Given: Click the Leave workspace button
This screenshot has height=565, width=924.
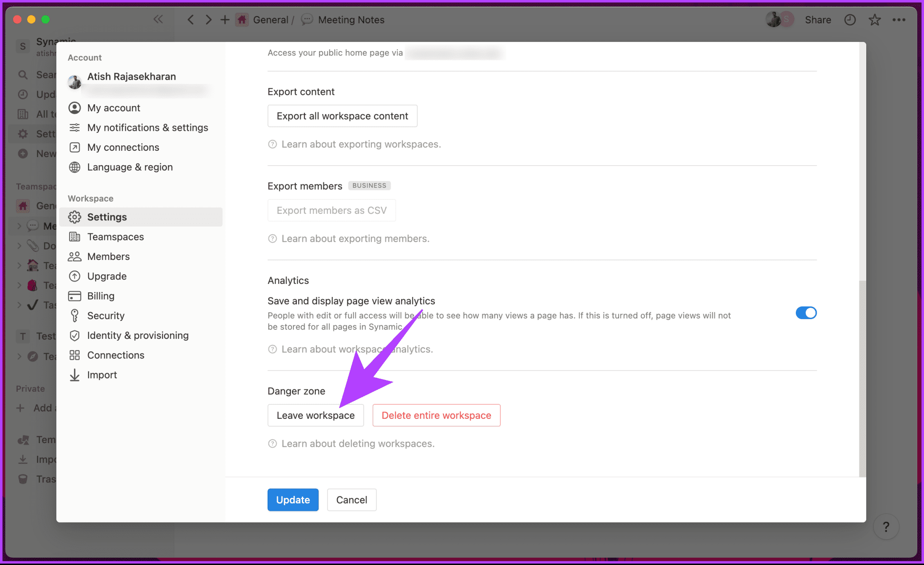Looking at the screenshot, I should (315, 415).
